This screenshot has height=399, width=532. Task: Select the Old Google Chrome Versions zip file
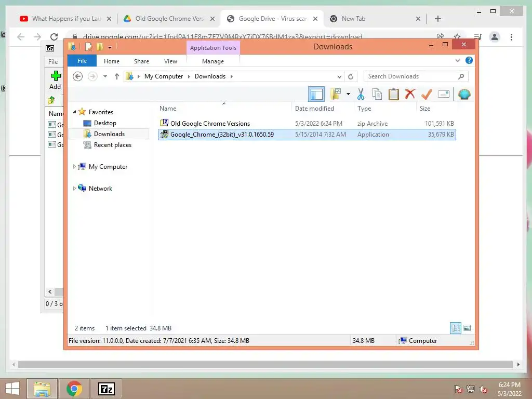tap(307, 124)
